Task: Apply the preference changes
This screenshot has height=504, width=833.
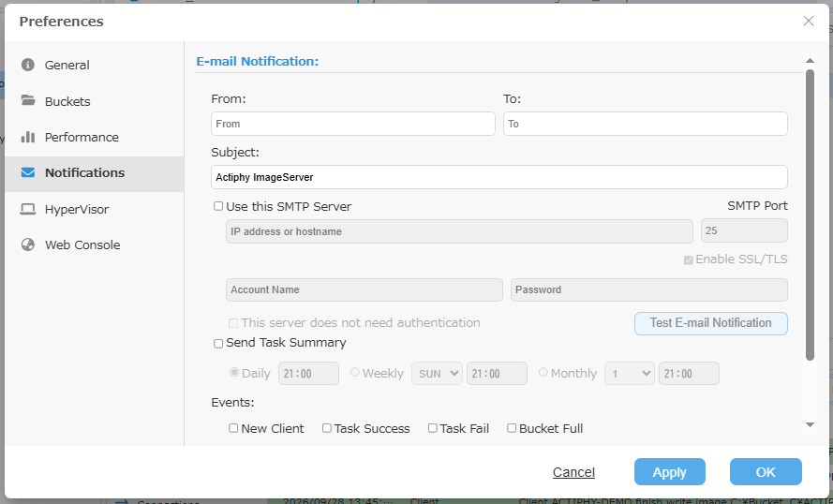Action: coord(669,471)
